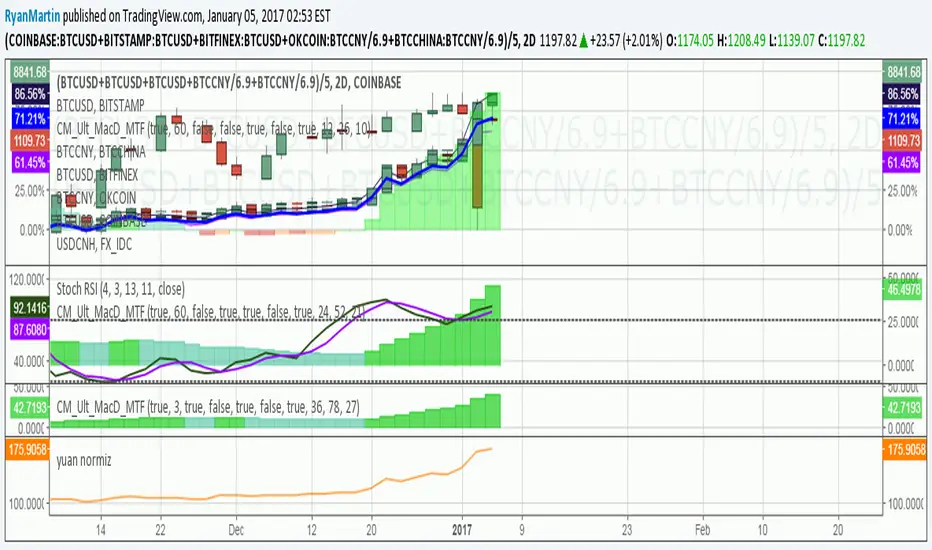This screenshot has width=932, height=550.
Task: Click the Stoch RSI (4, 3, 13, 11, close) legend
Action: pos(121,289)
